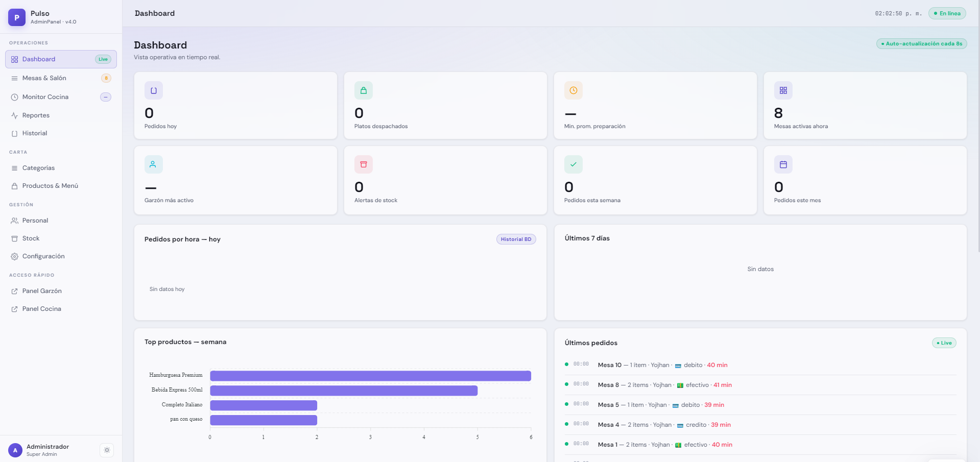The width and height of the screenshot is (980, 462).
Task: Open the Configuración menu item
Action: pyautogui.click(x=61, y=256)
